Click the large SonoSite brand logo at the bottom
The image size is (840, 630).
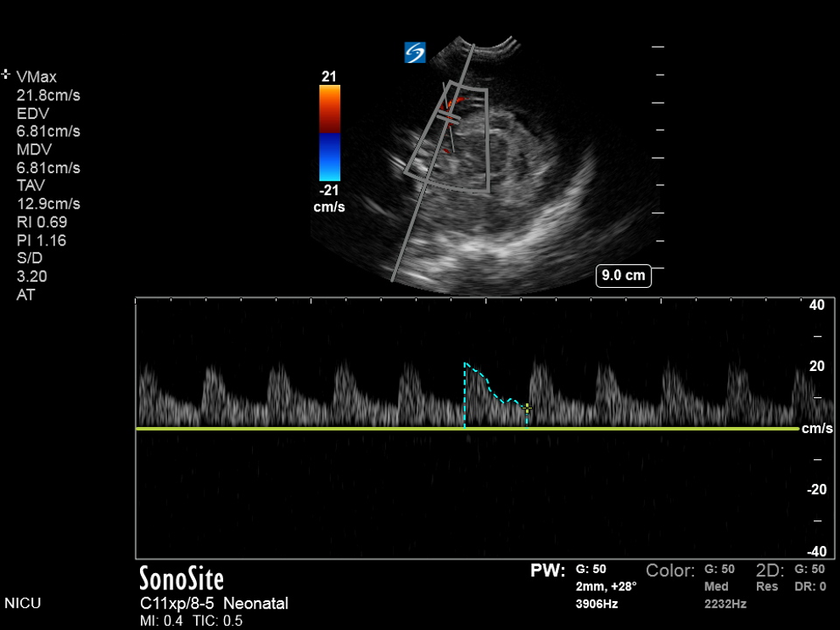(182, 579)
